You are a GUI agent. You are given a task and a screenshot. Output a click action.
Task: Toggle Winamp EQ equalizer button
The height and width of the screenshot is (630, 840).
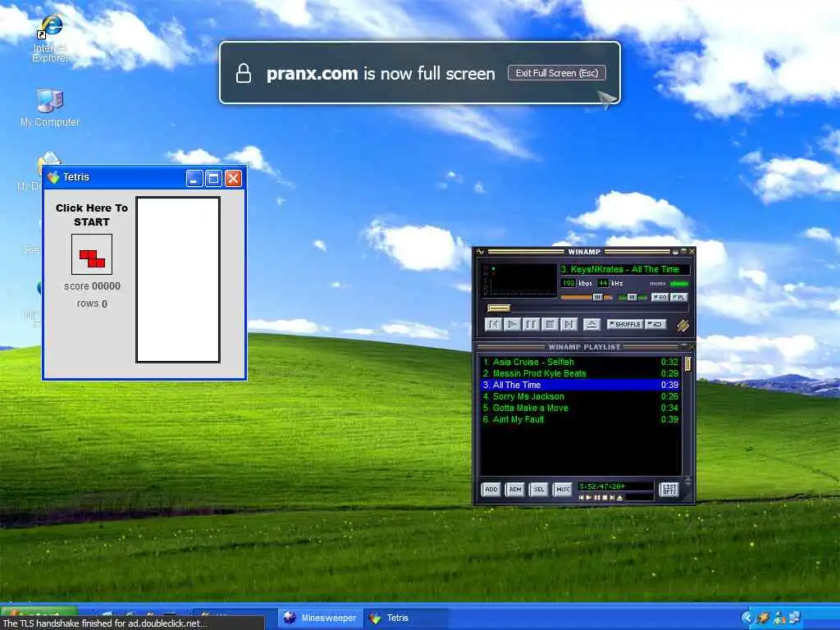click(x=660, y=297)
